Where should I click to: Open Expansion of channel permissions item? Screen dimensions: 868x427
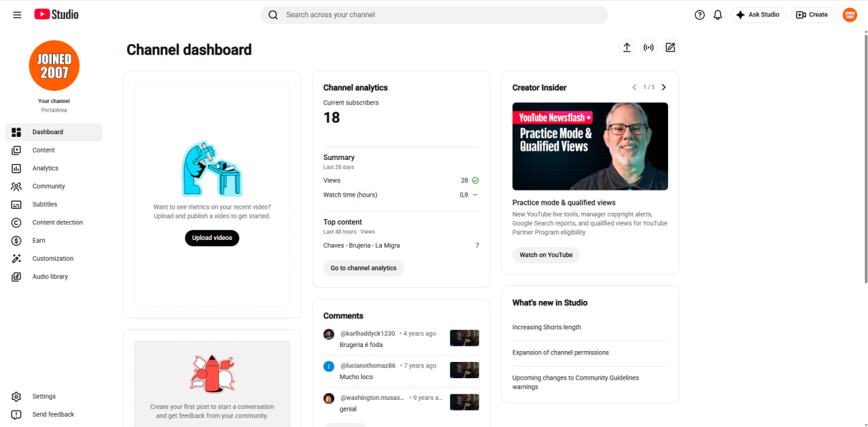click(x=561, y=352)
